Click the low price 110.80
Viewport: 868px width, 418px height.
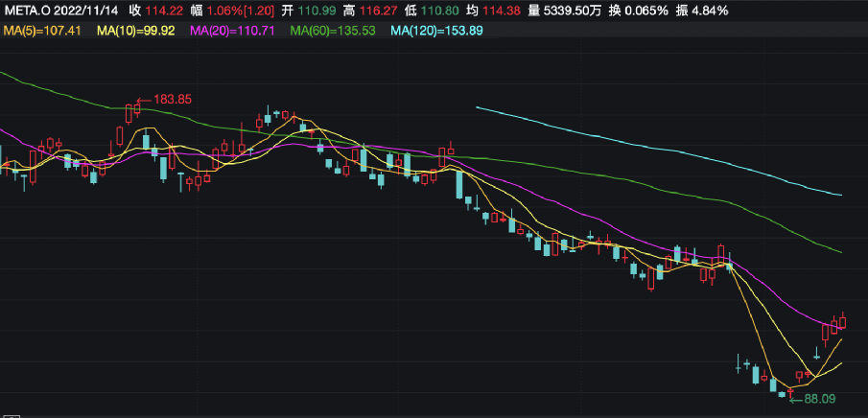pos(440,11)
